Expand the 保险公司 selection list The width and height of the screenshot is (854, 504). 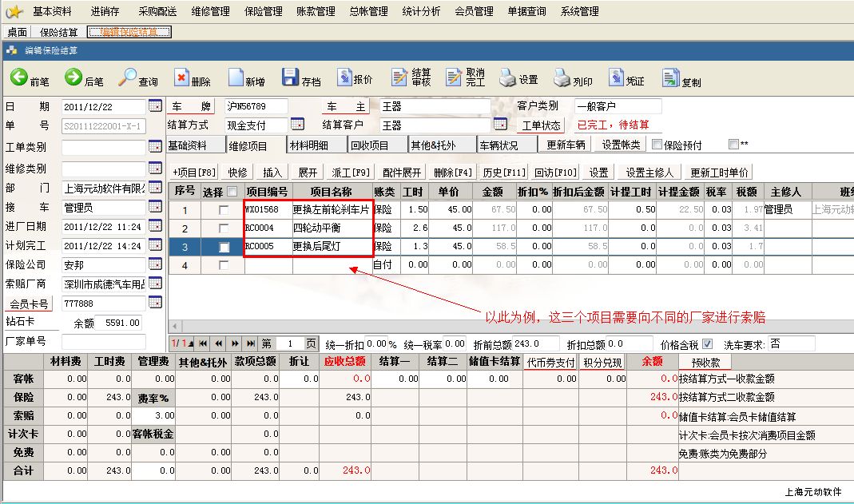[155, 264]
